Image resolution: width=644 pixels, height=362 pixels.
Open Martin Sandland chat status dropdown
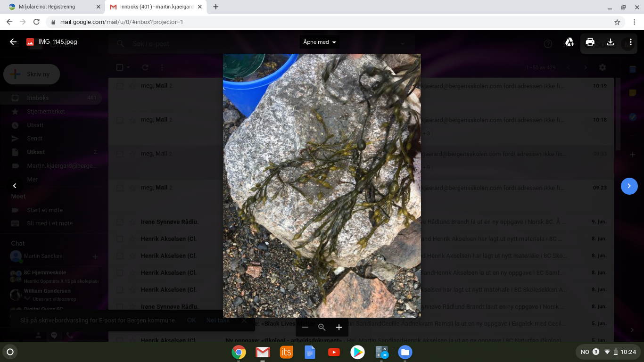pyautogui.click(x=44, y=256)
